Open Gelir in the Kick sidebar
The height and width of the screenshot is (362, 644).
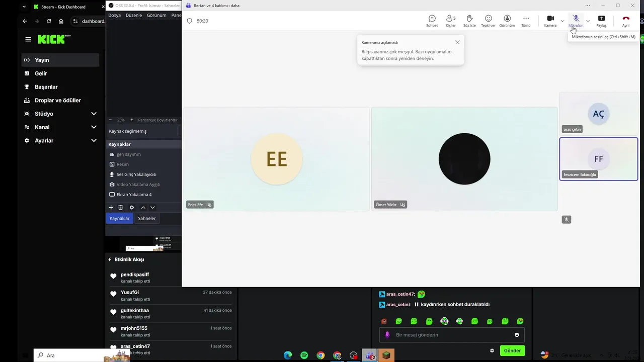pyautogui.click(x=60, y=73)
